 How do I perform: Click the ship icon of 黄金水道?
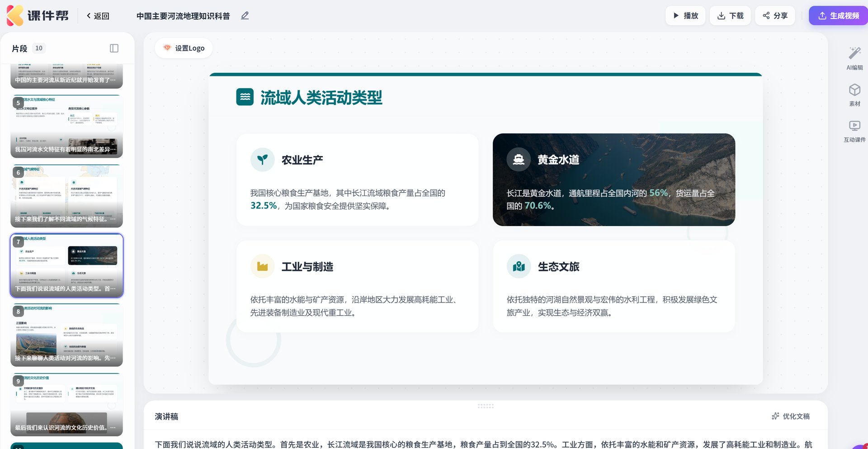point(519,160)
